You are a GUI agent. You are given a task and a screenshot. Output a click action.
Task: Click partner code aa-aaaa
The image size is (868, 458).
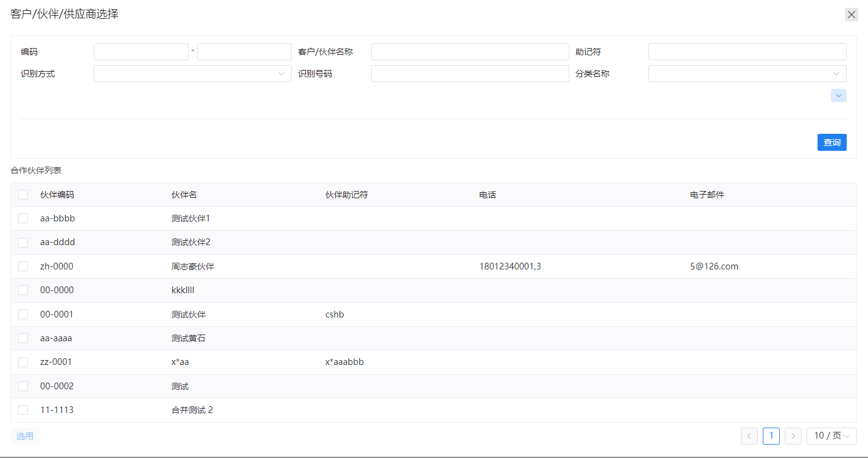pyautogui.click(x=56, y=338)
